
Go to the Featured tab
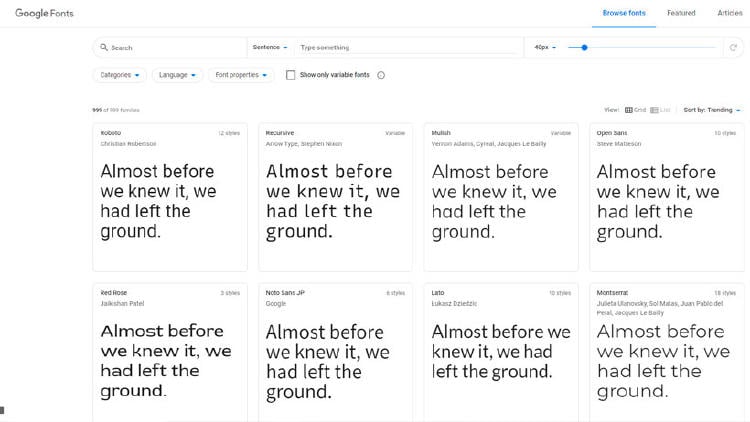[x=681, y=13]
